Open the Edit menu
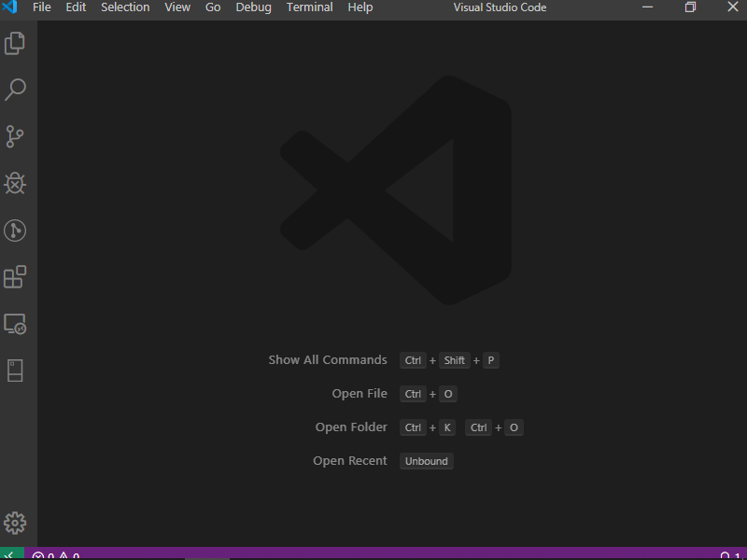 pyautogui.click(x=76, y=7)
